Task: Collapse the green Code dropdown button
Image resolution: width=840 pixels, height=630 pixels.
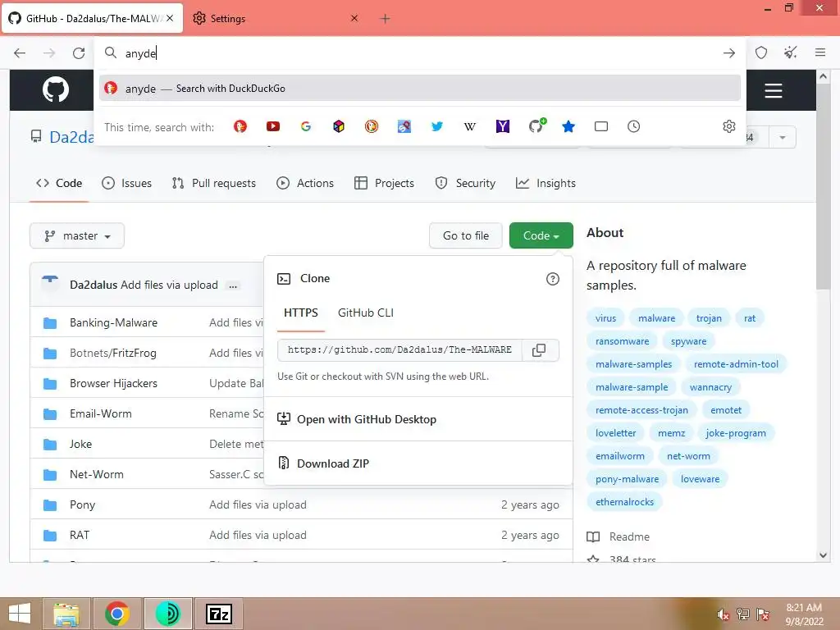Action: (541, 235)
